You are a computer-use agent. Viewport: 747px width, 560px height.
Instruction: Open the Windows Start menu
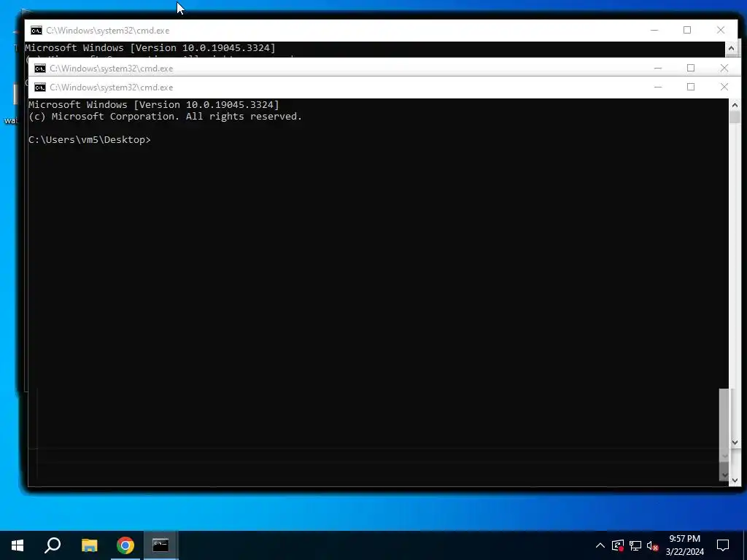(x=18, y=545)
